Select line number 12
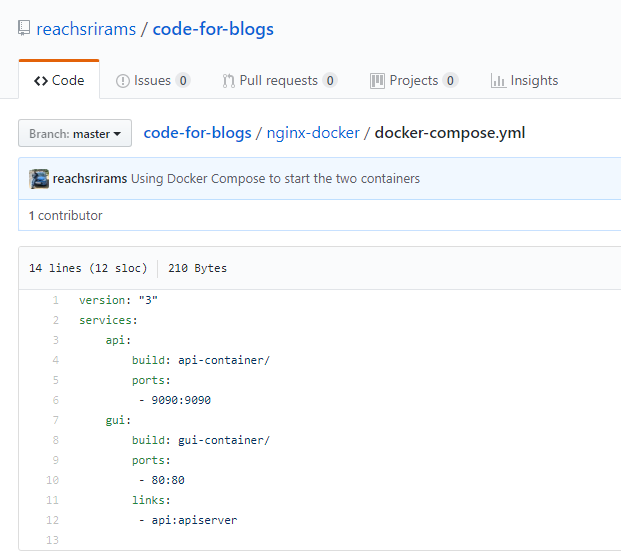Image resolution: width=621 pixels, height=555 pixels. pos(53,520)
